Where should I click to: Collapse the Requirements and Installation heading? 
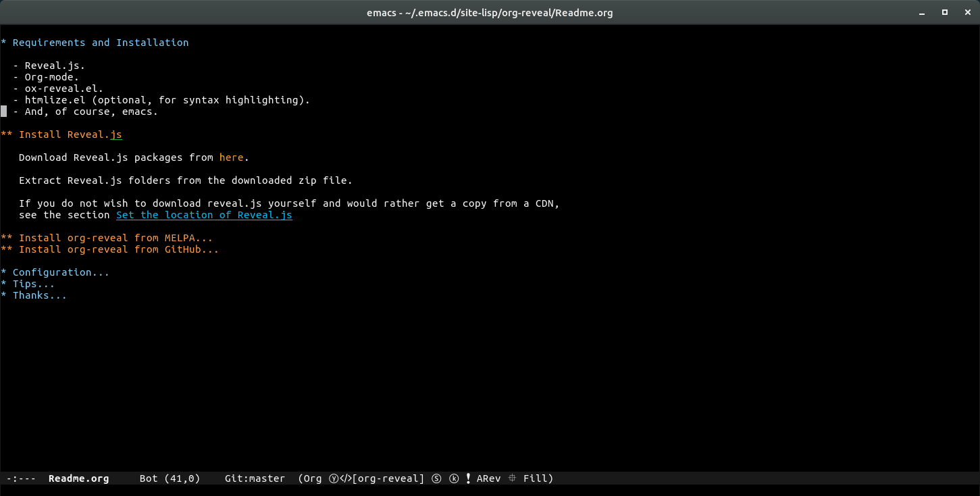(95, 43)
